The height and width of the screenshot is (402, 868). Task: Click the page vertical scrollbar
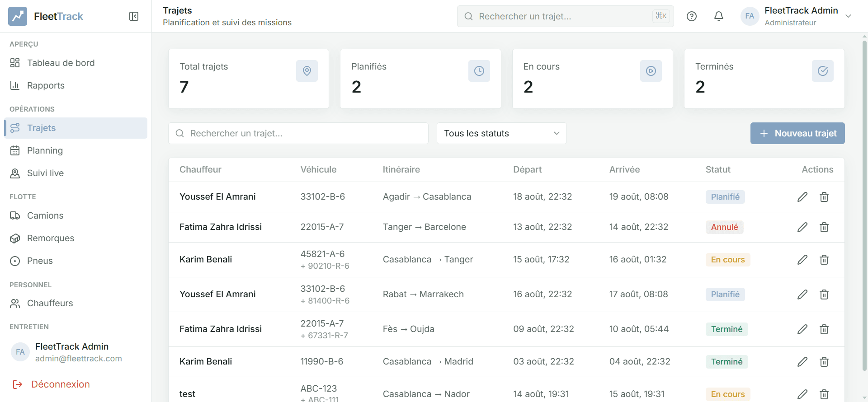[864, 206]
